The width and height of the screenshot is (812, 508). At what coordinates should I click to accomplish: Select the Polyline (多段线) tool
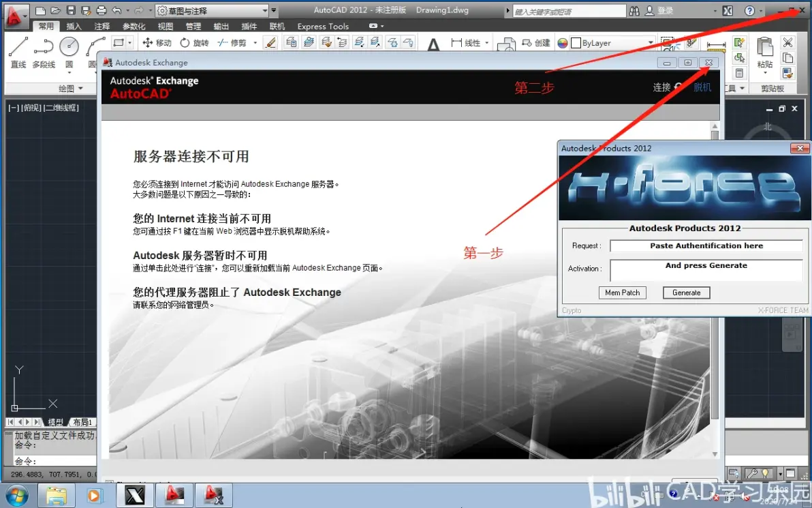(44, 52)
